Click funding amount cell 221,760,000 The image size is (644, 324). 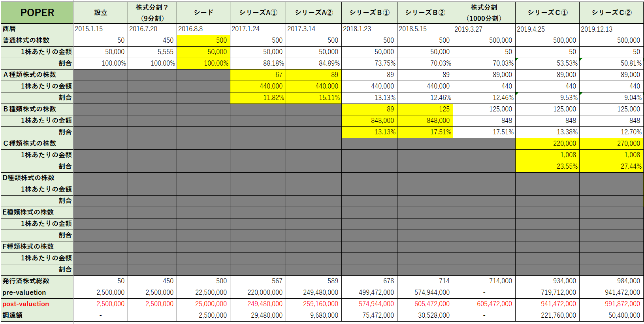coord(548,315)
